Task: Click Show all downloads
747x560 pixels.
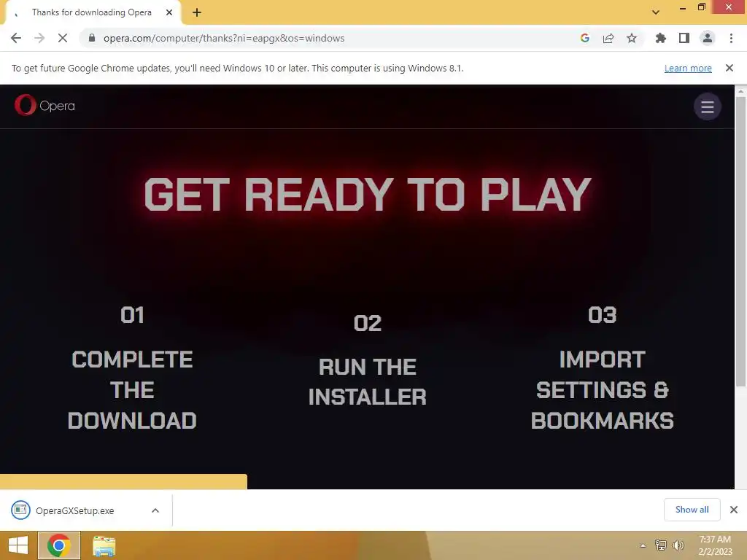Action: (x=692, y=510)
